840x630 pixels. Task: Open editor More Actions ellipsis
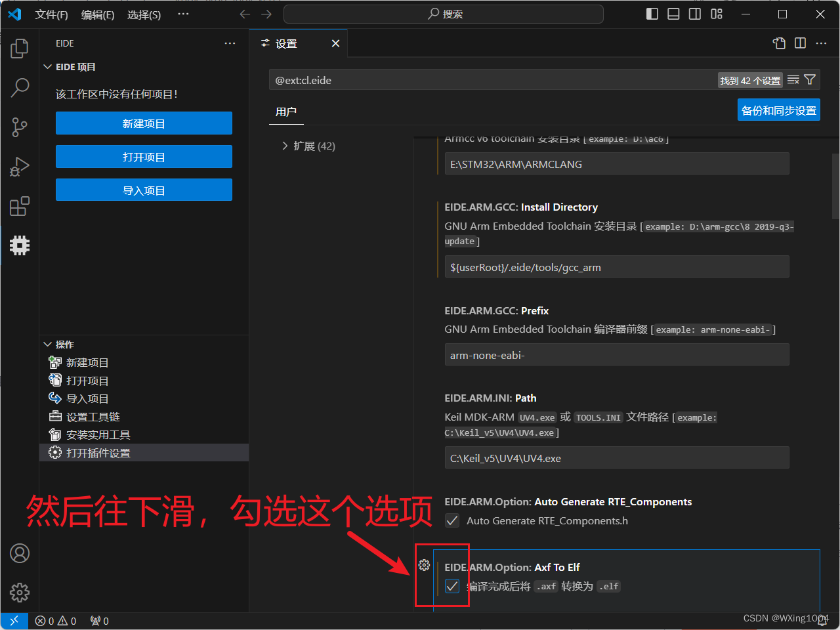pos(821,43)
